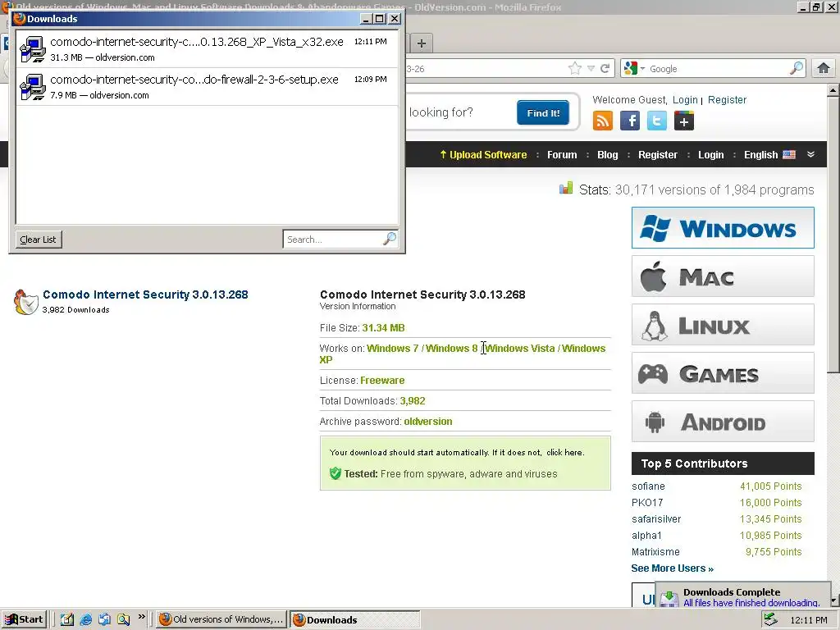Select English language option

click(769, 155)
